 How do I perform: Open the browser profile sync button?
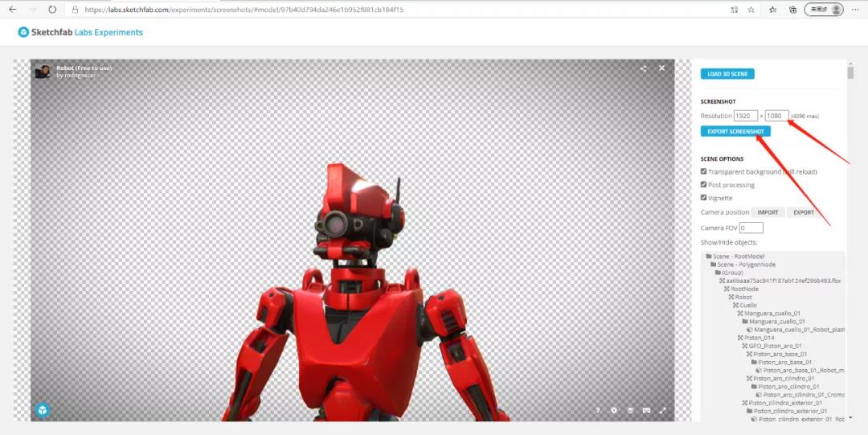point(824,10)
